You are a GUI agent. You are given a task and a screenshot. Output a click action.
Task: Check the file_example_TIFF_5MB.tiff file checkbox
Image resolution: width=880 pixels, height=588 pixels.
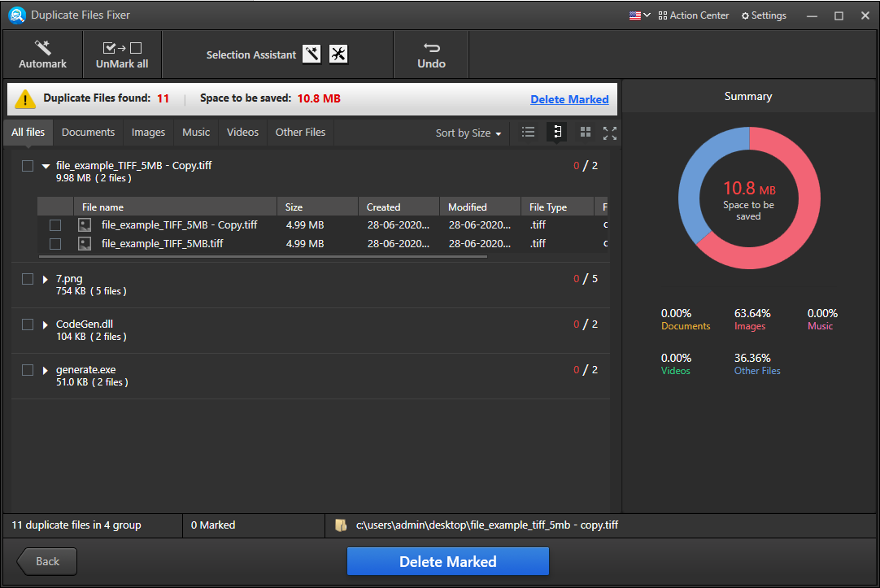[55, 244]
